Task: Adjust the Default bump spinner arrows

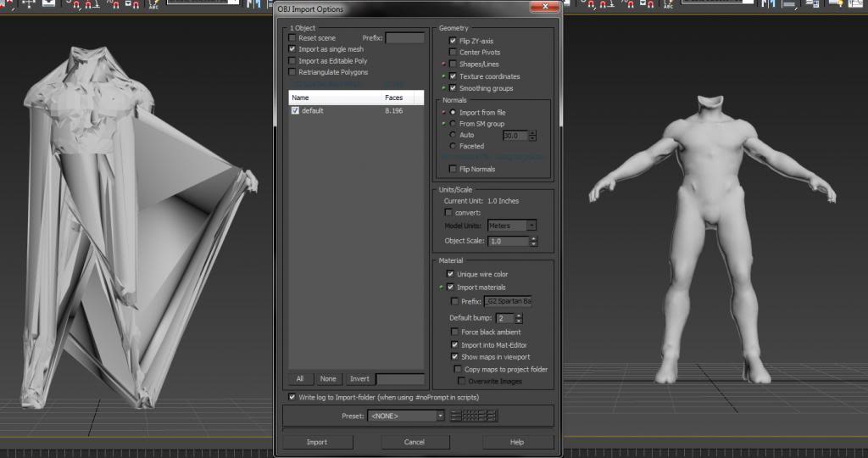Action: click(519, 318)
